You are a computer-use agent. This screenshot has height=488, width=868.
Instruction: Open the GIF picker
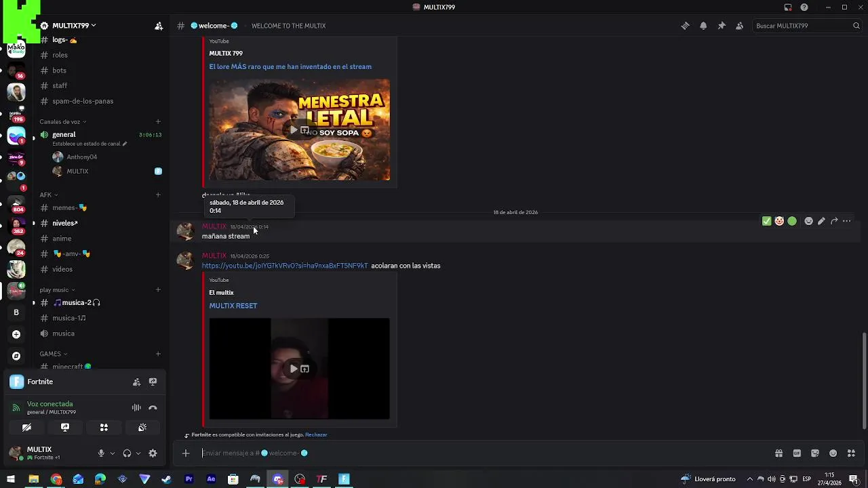797,453
